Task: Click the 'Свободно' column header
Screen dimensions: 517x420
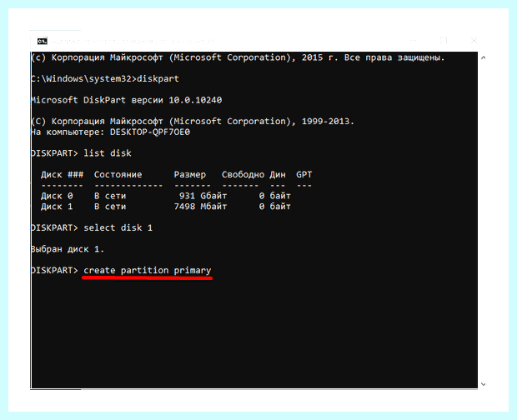Action: pos(243,175)
